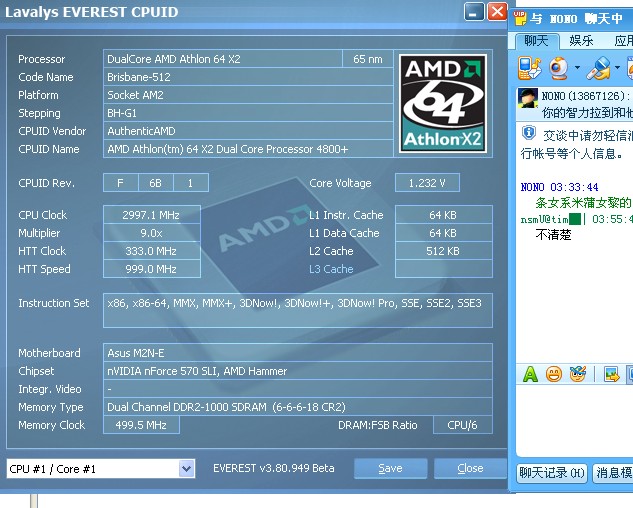The image size is (633, 508).
Task: Switch to the 聊天 tab
Action: [x=537, y=40]
